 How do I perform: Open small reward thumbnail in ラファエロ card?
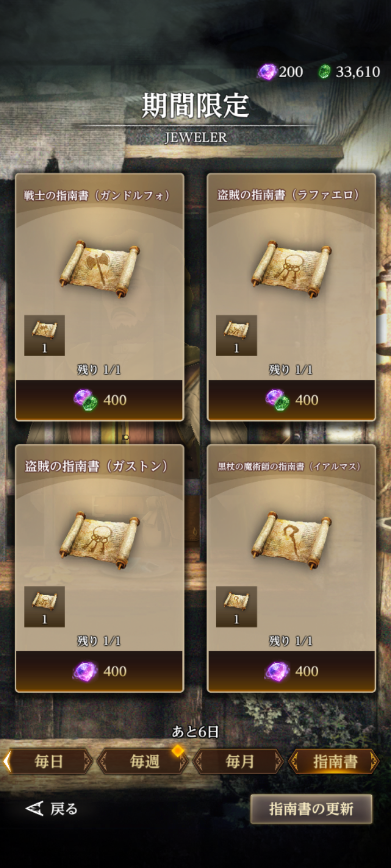point(237,335)
